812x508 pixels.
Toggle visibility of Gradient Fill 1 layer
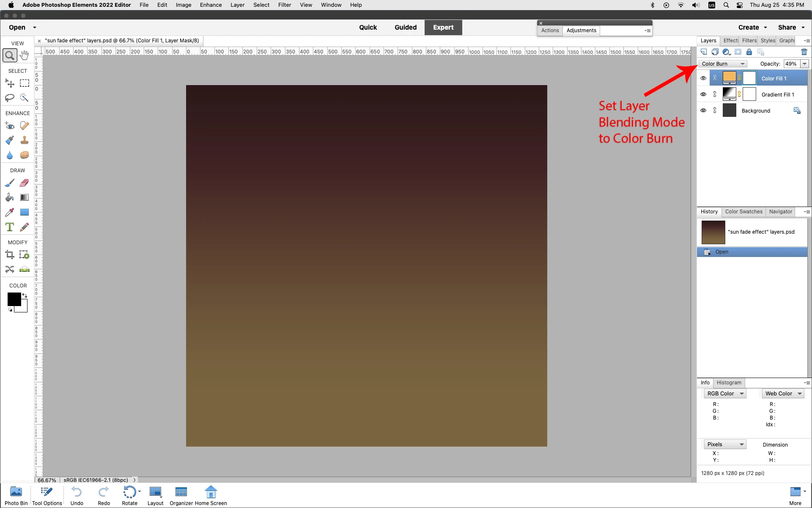pos(703,94)
